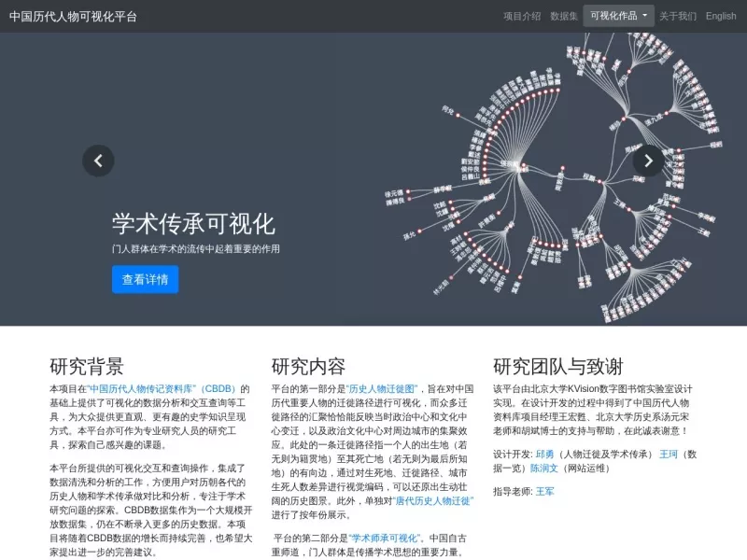Open the 唐代历史人物迁徙 link
Screen dimensions: 747x560
[x=433, y=501]
